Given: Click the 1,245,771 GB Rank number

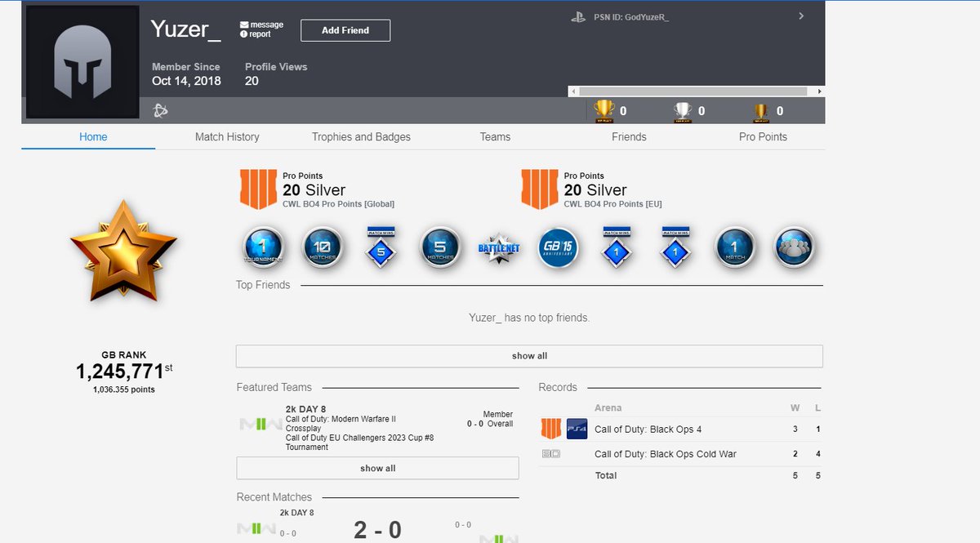Looking at the screenshot, I should coord(119,372).
